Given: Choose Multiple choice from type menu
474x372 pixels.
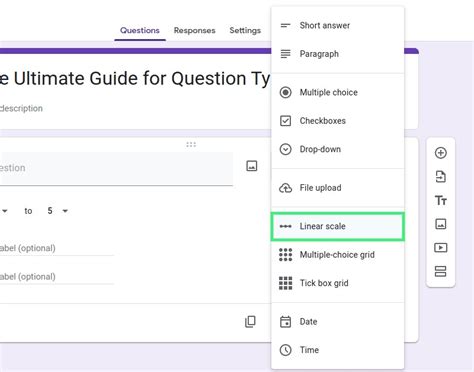Looking at the screenshot, I should (x=338, y=92).
